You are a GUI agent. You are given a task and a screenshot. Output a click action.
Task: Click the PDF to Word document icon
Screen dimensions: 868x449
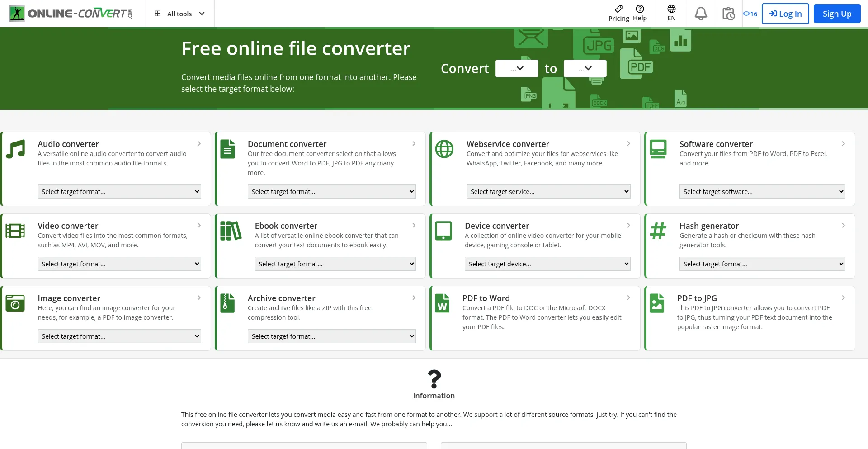(x=442, y=303)
